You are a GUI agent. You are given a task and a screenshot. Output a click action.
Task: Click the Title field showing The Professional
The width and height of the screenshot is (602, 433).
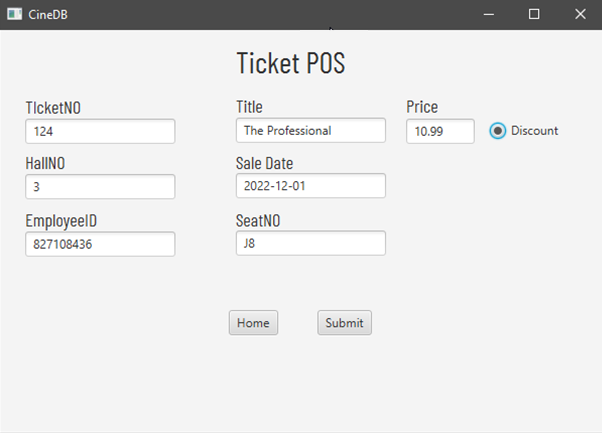(x=311, y=131)
